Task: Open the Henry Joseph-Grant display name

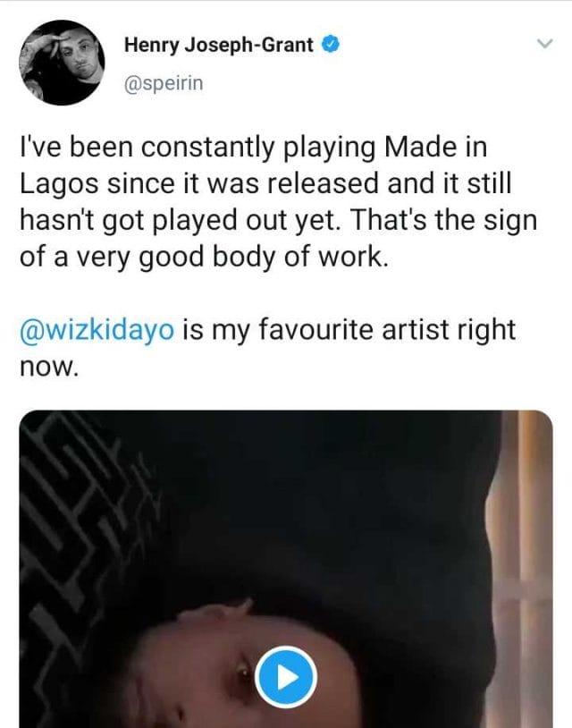Action: [x=219, y=44]
